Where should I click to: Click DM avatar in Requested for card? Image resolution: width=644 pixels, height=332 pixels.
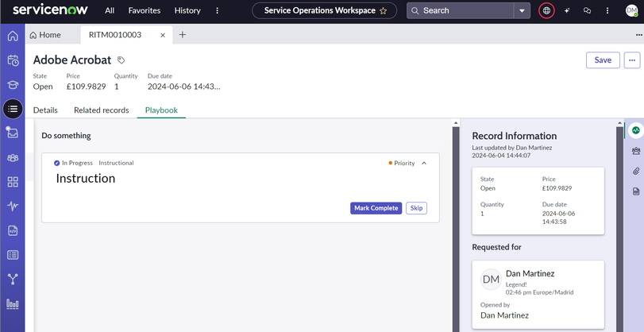coord(491,280)
